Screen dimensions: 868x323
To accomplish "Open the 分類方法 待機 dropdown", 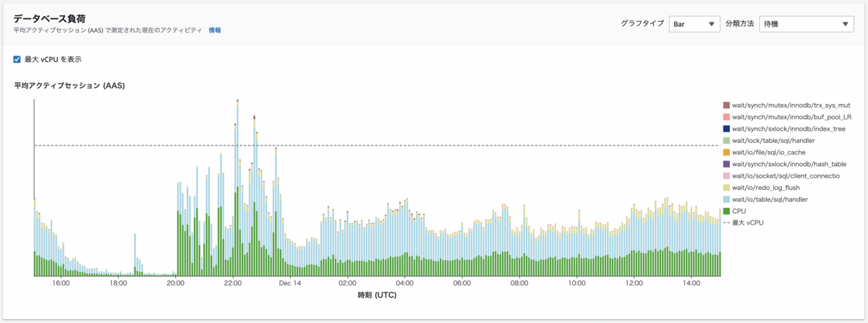I will point(807,24).
